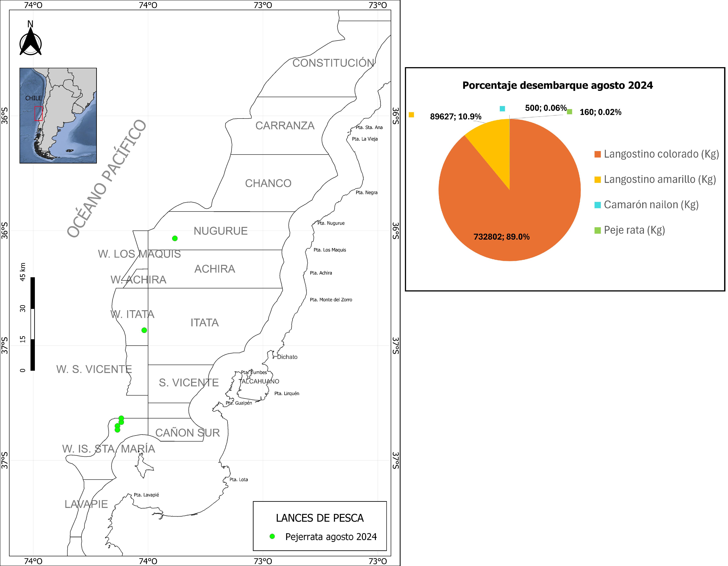Select the orange Langostino colorado legend swatch
The width and height of the screenshot is (728, 566).
point(598,154)
